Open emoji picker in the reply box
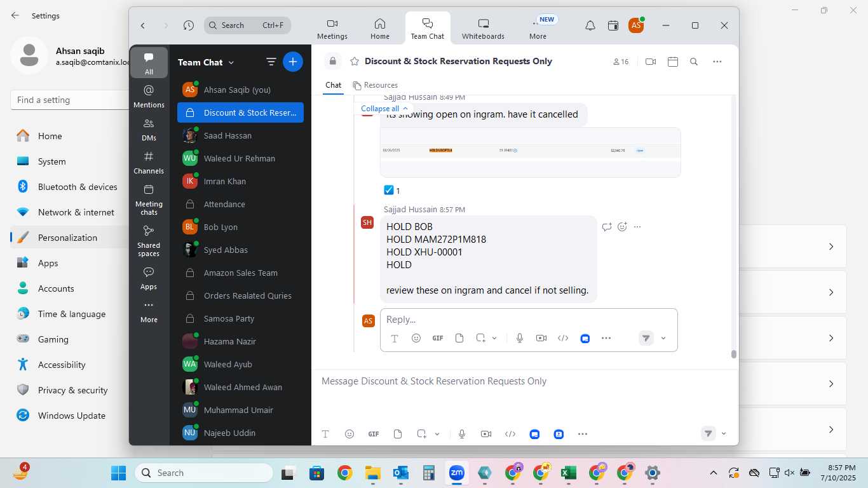868x488 pixels. tap(416, 338)
